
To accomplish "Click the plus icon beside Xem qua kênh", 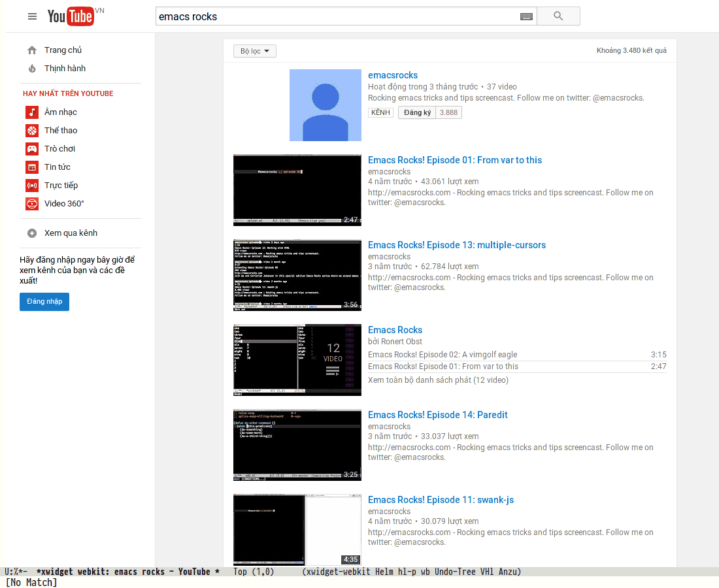I will [32, 233].
